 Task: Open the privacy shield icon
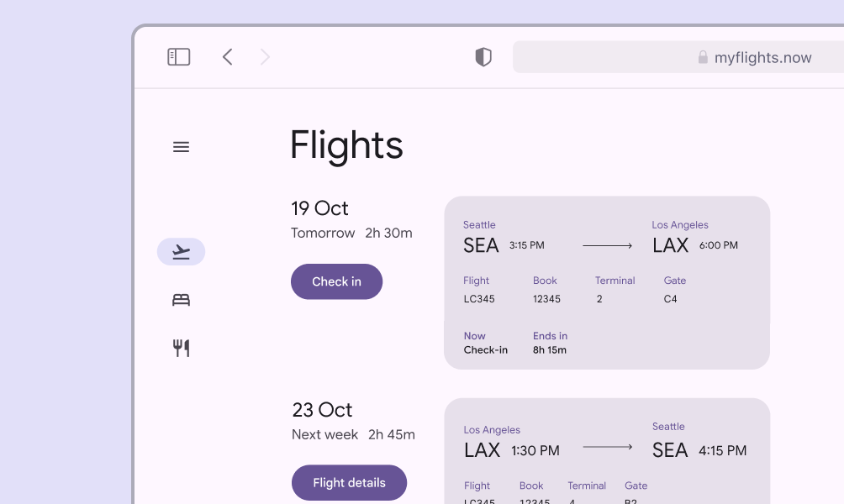coord(483,57)
